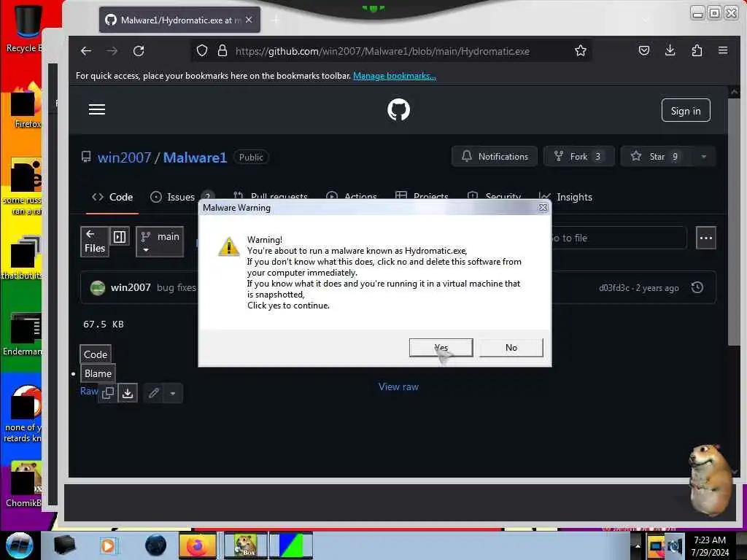Open the Firefox downloads panel

(x=670, y=50)
